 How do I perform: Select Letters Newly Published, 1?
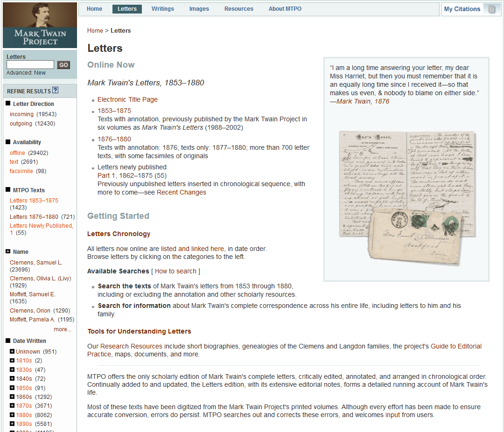click(x=42, y=229)
